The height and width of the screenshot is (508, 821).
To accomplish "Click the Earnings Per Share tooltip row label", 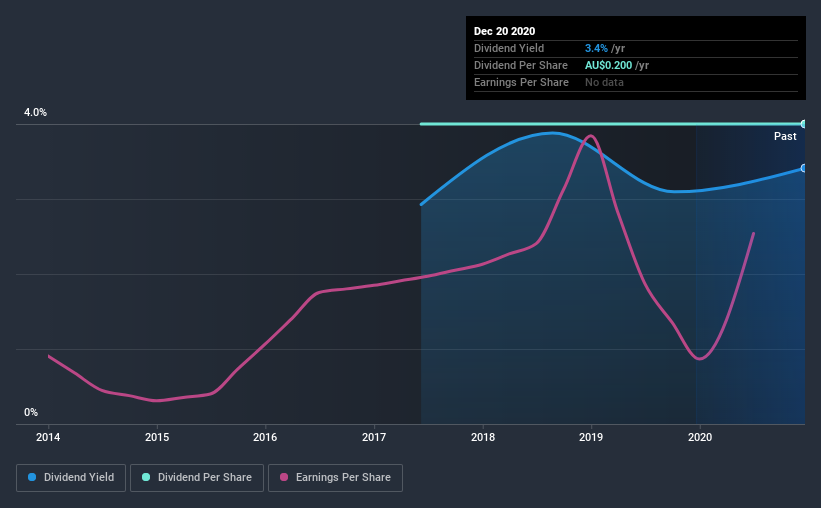I will pyautogui.click(x=521, y=82).
